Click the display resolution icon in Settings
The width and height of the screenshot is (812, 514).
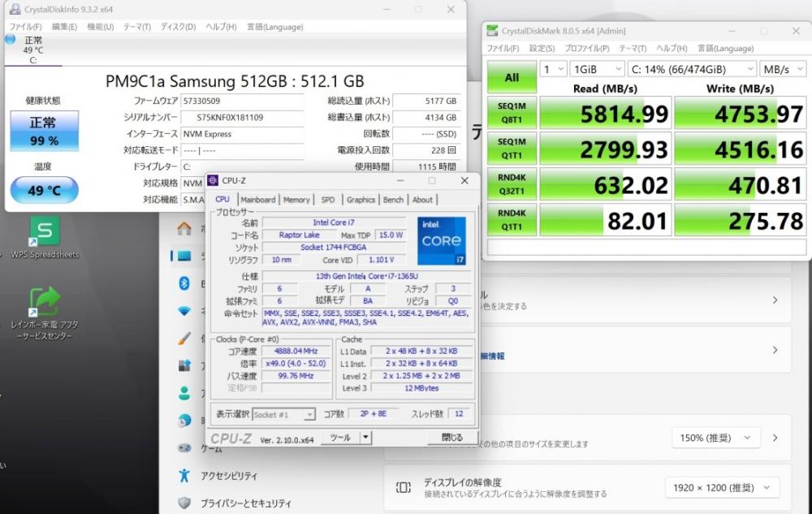tap(403, 487)
